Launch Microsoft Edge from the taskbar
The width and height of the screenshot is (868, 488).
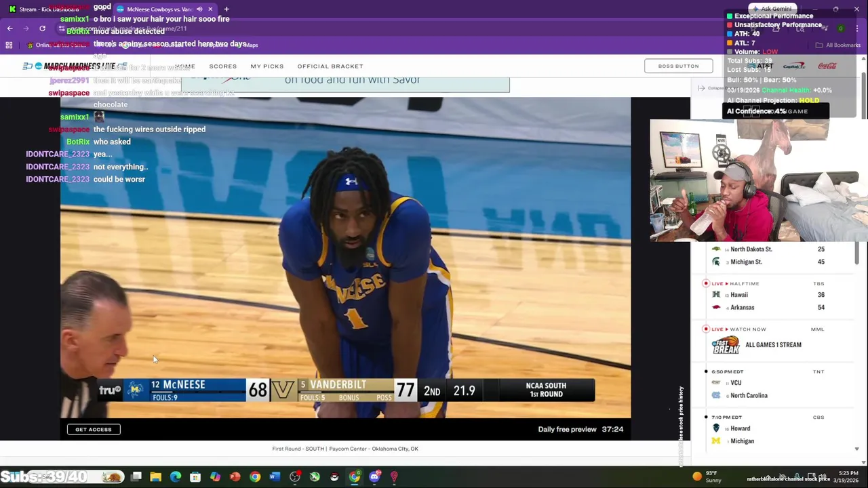[x=176, y=477]
